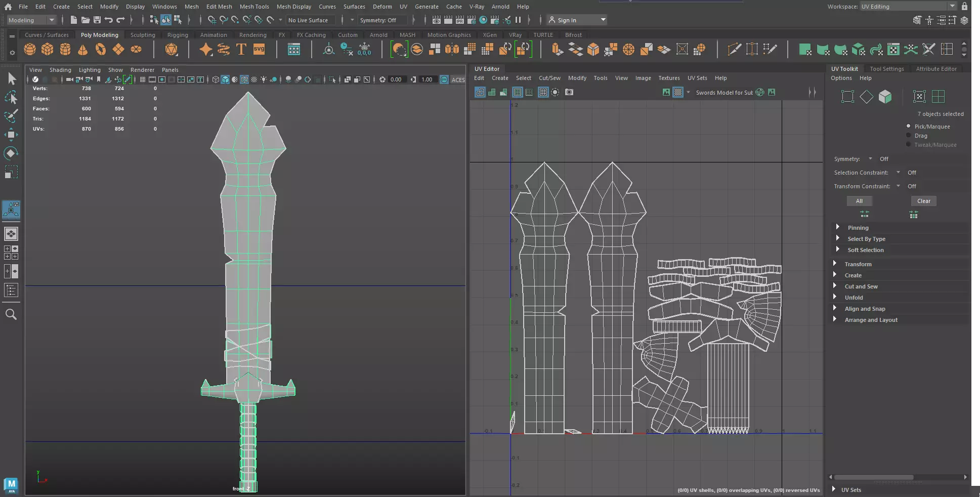The image size is (980, 497).
Task: Click the No Live Surface field
Action: (x=309, y=20)
